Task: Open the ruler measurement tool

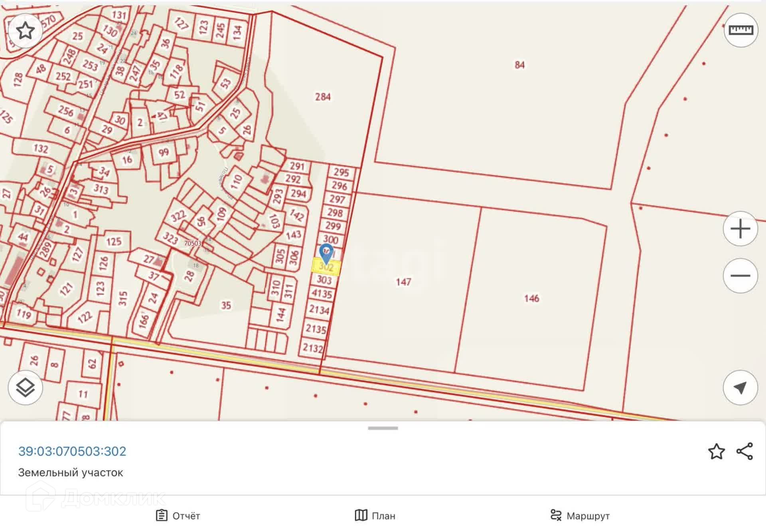Action: pyautogui.click(x=740, y=30)
